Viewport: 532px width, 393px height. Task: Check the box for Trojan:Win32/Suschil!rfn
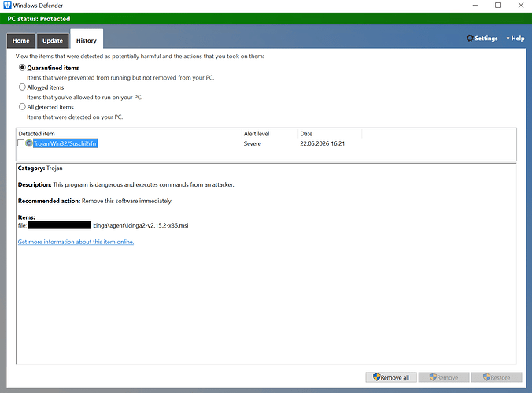coord(20,143)
